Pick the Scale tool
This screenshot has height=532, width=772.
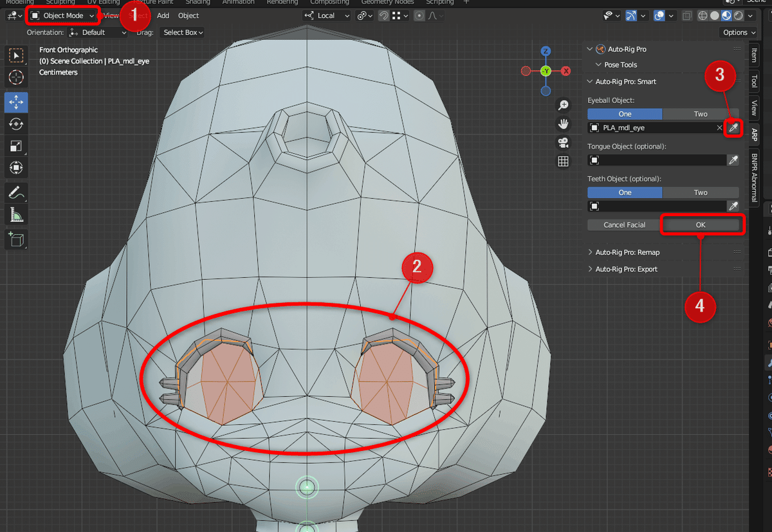(15, 146)
